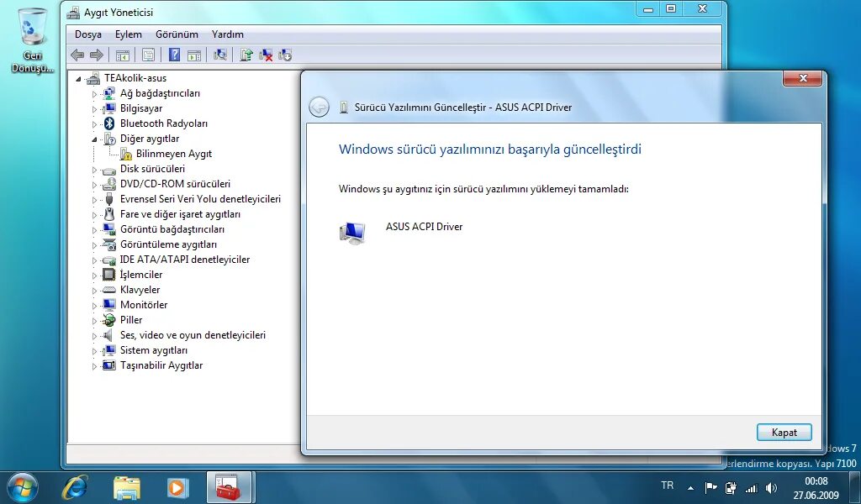
Task: Click the Device Manager toolbox taskbar button
Action: (x=229, y=487)
